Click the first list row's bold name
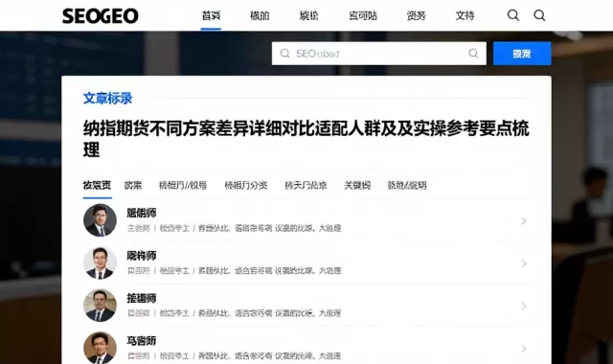This screenshot has width=613, height=364. (x=142, y=213)
